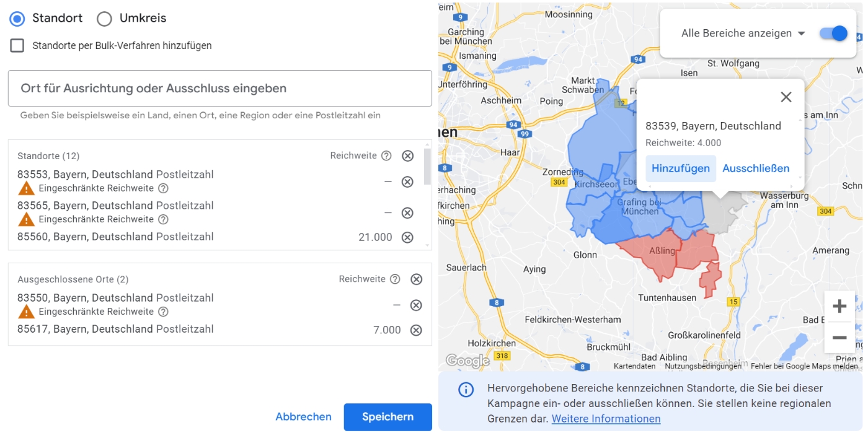Select the Standort radio option
This screenshot has height=433, width=868.
(17, 19)
